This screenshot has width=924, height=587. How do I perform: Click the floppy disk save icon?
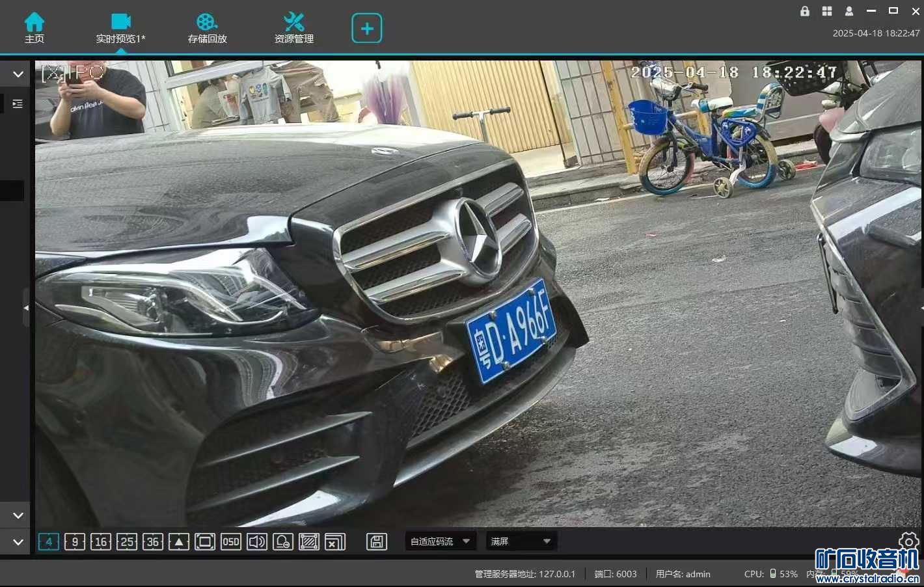tap(377, 541)
